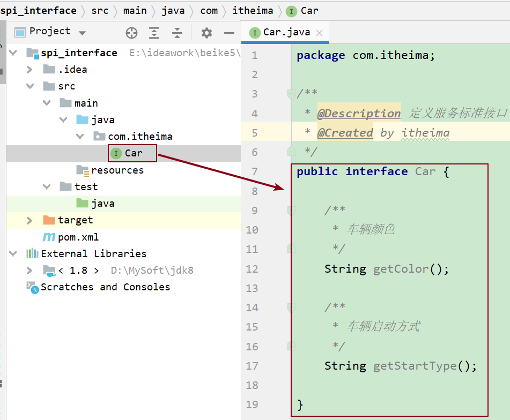Click the locate/scroll from source target icon
The height and width of the screenshot is (420, 510).
click(x=131, y=33)
